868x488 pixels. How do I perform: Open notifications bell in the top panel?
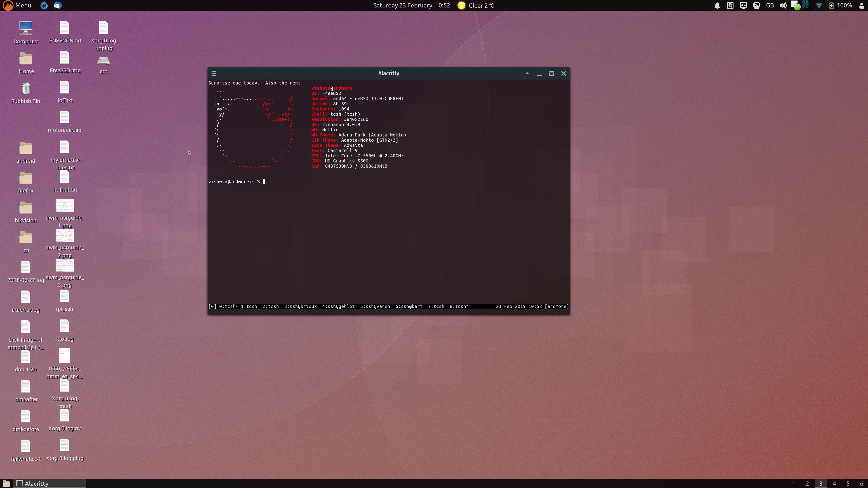[717, 5]
